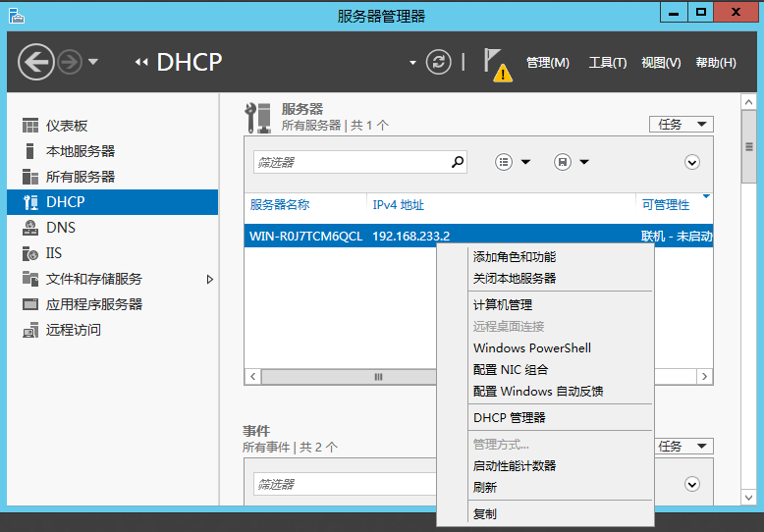764x532 pixels.
Task: Open the address bar dropdown arrow
Action: click(412, 63)
